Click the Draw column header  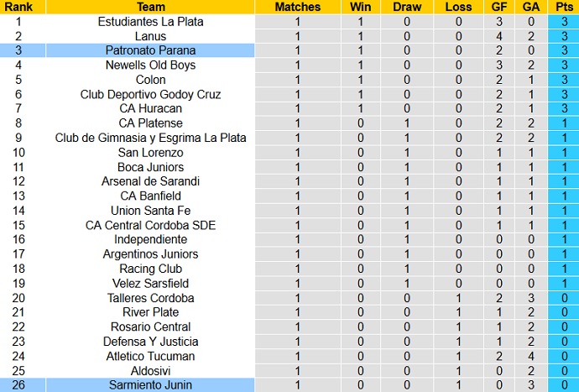point(407,7)
